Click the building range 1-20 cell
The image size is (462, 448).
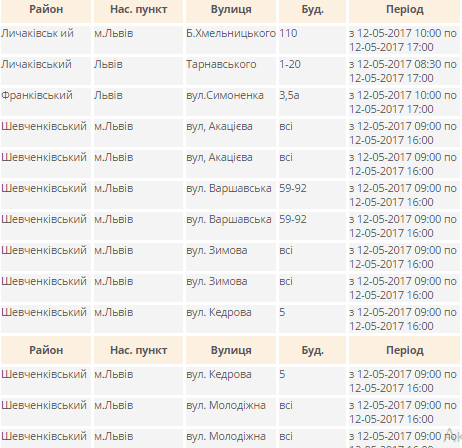[312, 71]
